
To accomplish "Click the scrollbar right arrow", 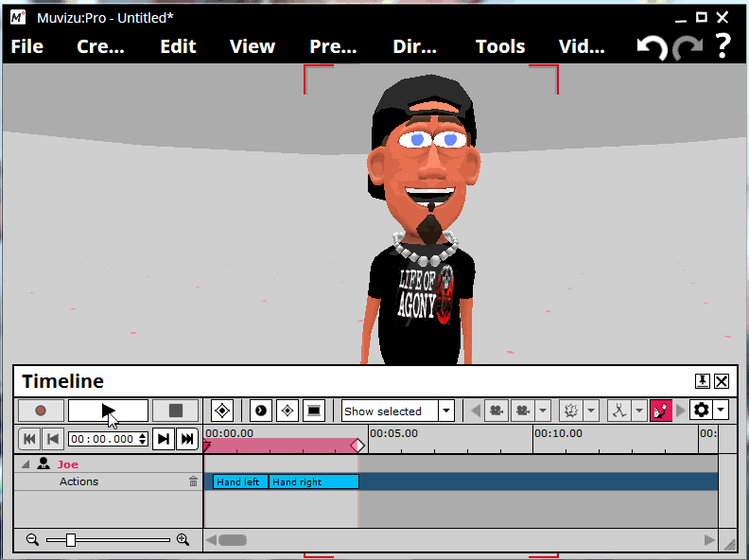I will point(710,540).
